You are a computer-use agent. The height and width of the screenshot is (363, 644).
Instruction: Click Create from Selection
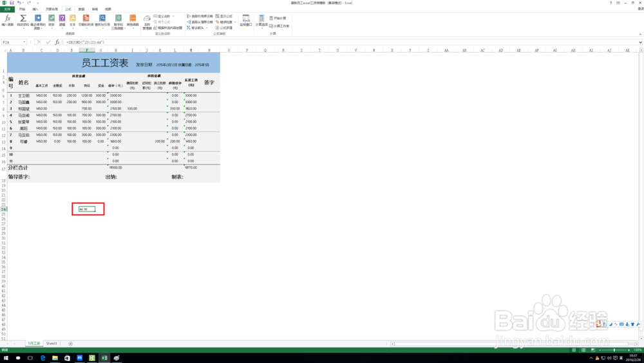click(168, 28)
